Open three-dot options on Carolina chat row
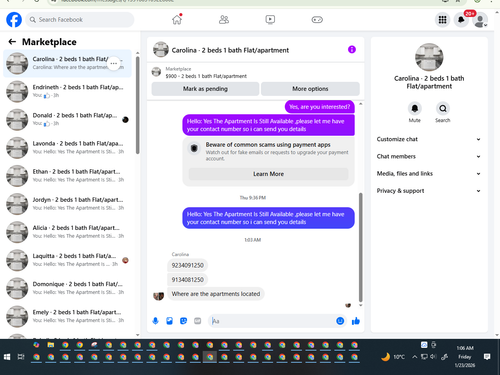 point(113,63)
